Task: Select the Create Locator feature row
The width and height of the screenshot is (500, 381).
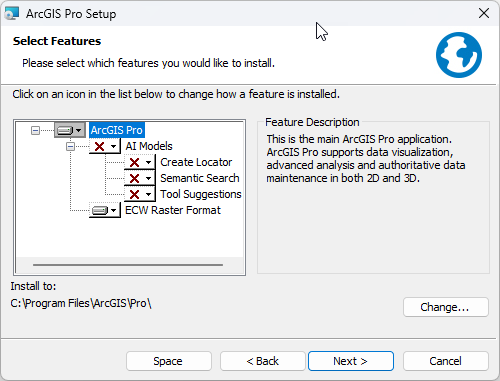Action: pos(196,162)
